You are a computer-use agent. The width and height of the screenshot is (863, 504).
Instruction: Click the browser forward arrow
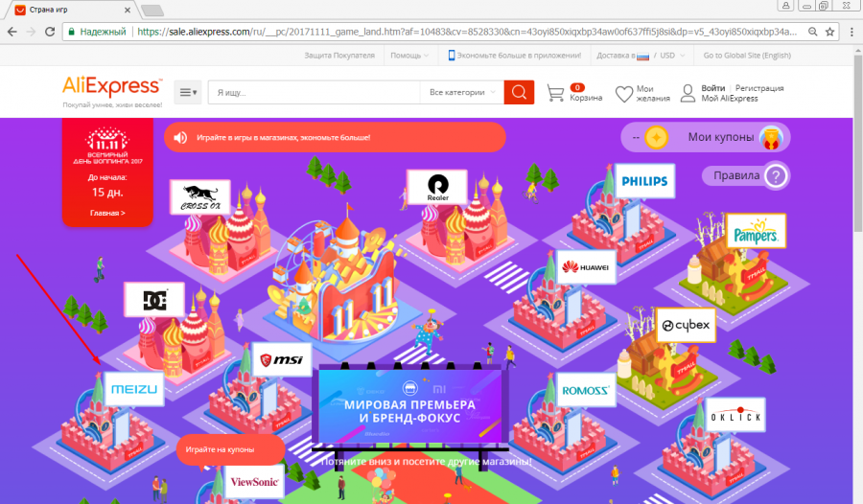[x=31, y=32]
